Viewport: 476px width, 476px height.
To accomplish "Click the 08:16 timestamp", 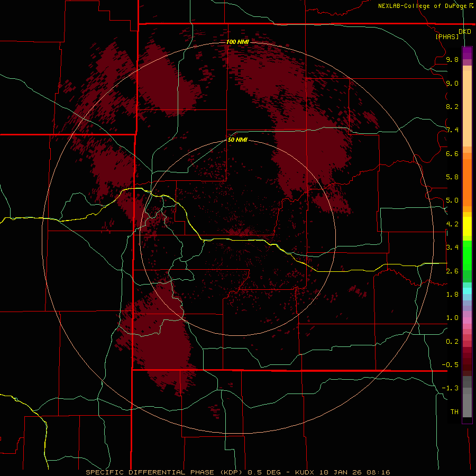I will pos(378,472).
